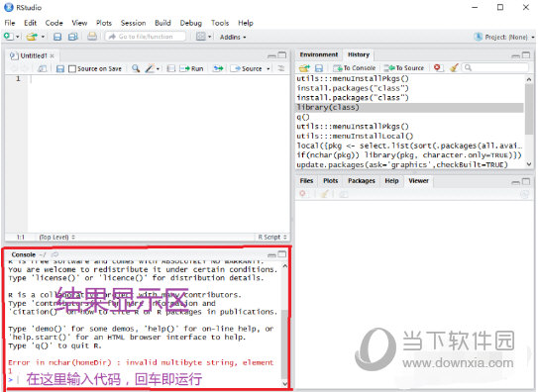Click the Load history folder icon
This screenshot has height=392, width=538.
point(304,68)
